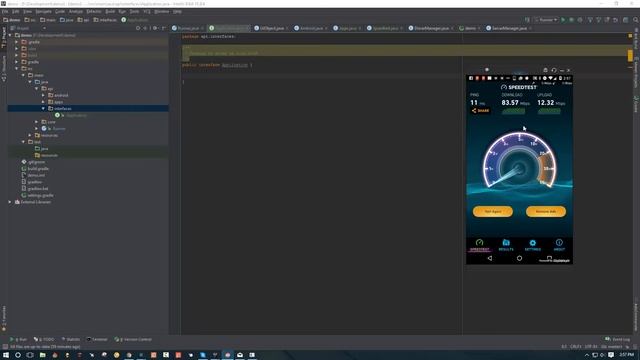
Task: Switch to the UIObject.java editor tab
Action: (272, 28)
